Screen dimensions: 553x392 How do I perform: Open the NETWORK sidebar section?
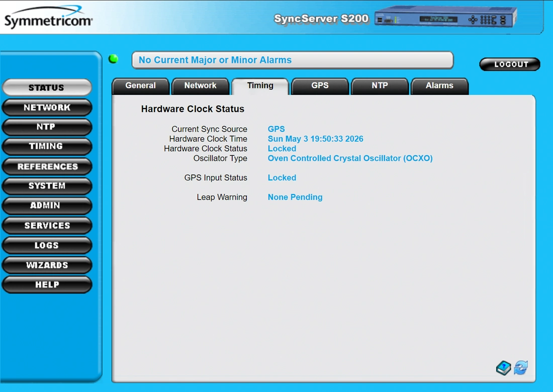coord(47,108)
